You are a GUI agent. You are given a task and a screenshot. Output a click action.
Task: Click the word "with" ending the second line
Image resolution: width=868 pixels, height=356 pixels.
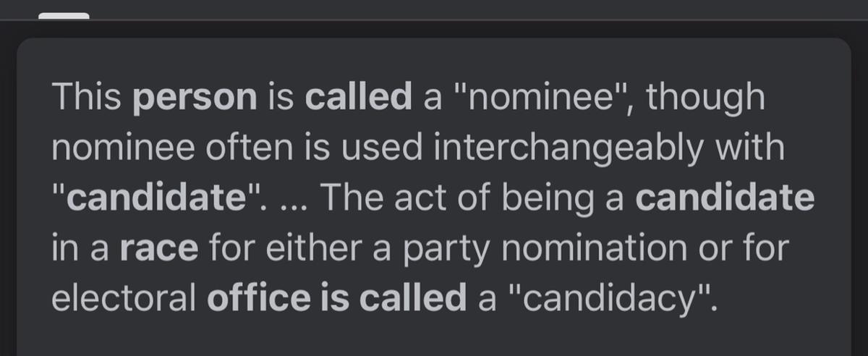[754, 148]
